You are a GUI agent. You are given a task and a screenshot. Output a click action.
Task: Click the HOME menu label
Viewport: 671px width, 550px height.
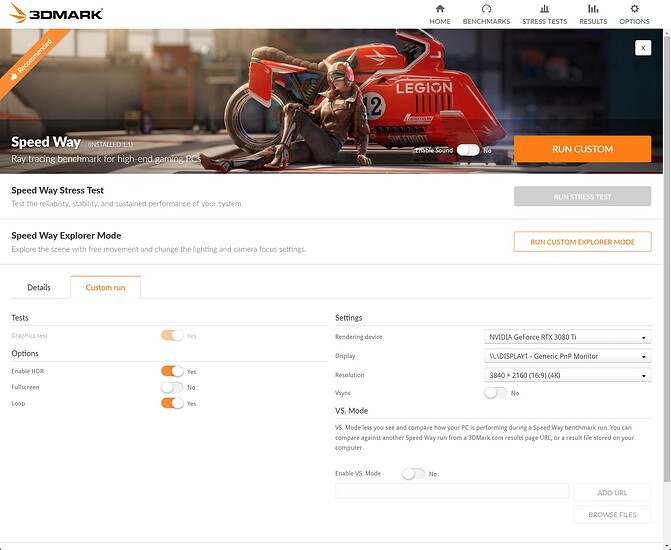pos(440,21)
